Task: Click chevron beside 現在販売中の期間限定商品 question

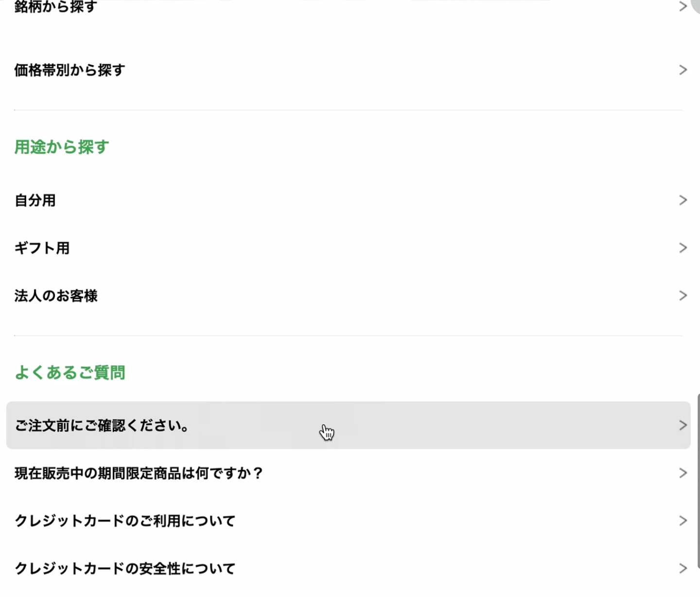Action: coord(683,473)
